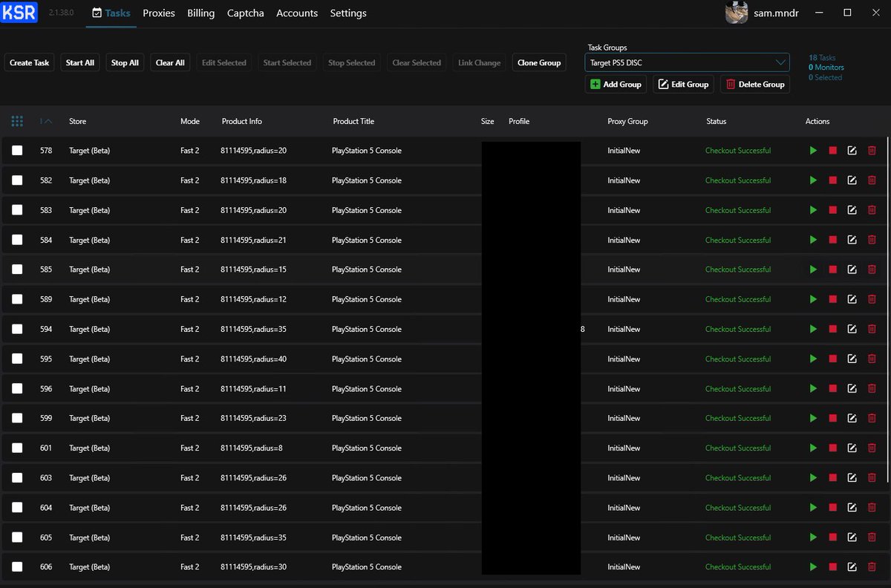Tick the checkbox for task 596
This screenshot has height=588, width=891.
point(17,388)
